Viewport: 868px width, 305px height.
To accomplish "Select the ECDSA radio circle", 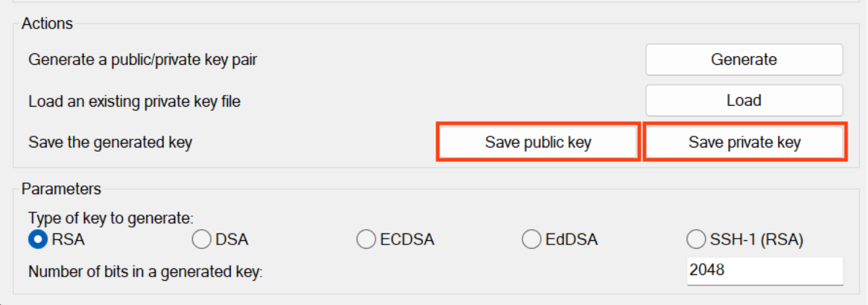I will point(366,239).
